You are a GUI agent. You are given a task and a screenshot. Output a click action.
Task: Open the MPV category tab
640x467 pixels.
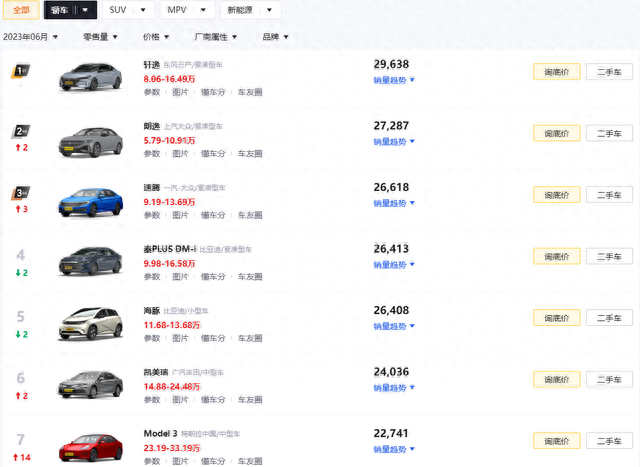pyautogui.click(x=177, y=10)
